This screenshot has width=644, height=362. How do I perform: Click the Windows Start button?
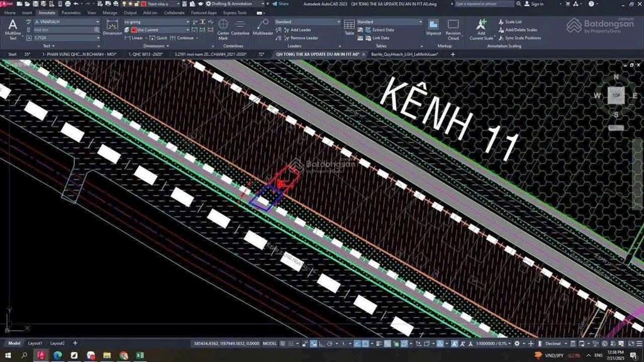click(8, 355)
